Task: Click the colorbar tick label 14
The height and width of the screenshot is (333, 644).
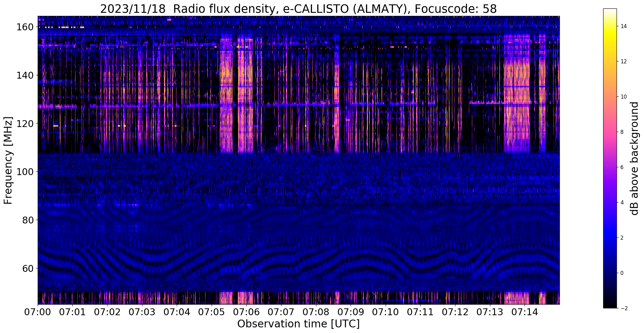Action: click(624, 26)
